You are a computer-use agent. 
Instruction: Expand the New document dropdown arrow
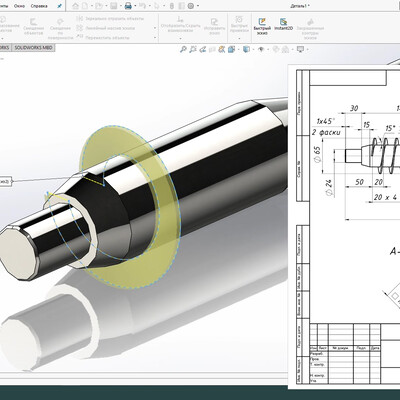point(92,6)
